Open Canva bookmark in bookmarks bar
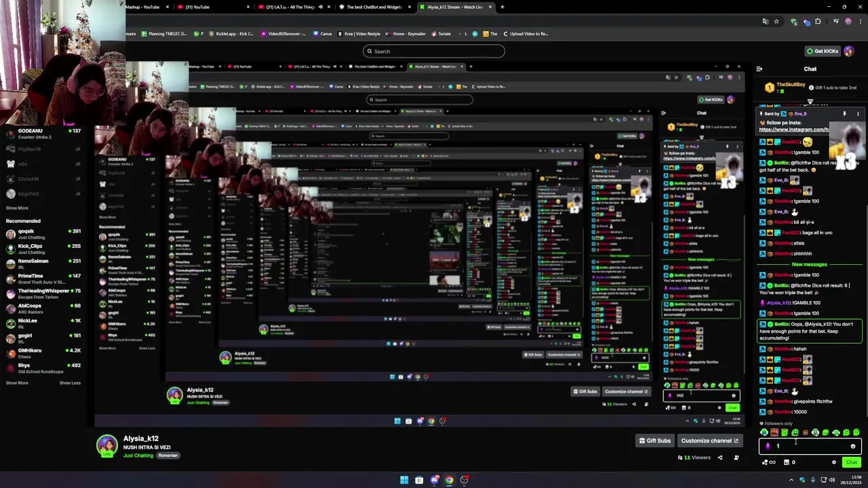Screen dimensions: 868x488 click(x=322, y=34)
